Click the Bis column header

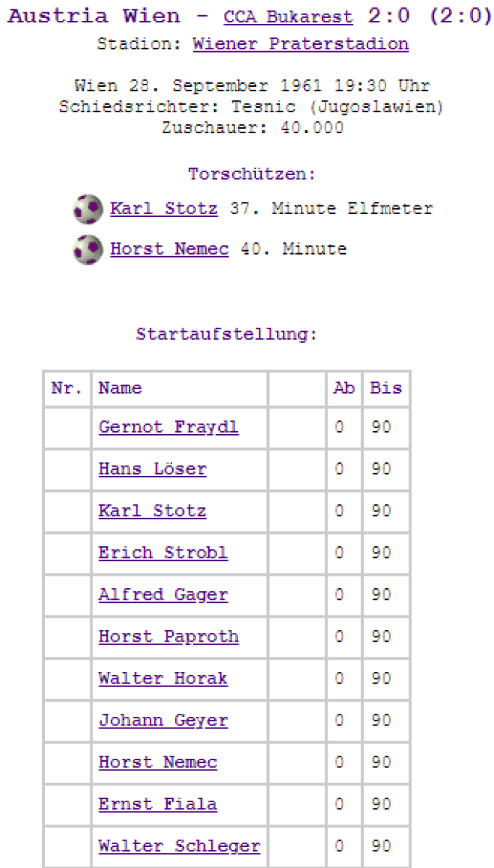tap(386, 388)
